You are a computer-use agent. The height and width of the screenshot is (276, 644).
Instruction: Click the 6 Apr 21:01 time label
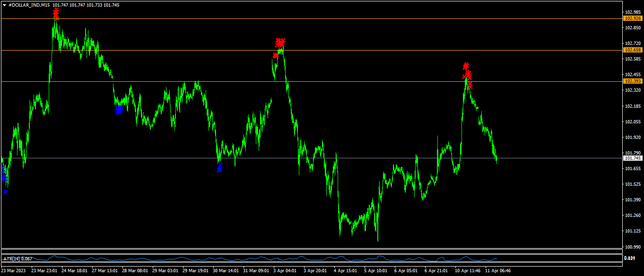click(436, 271)
